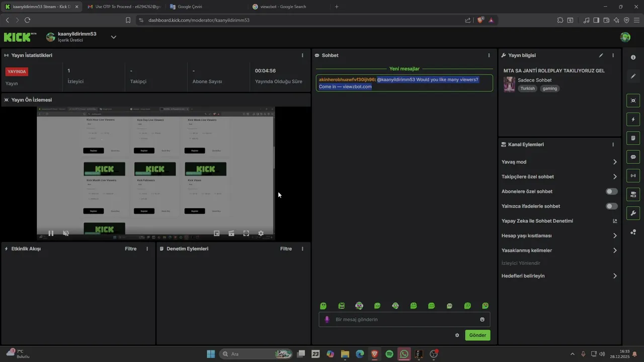Edit stream info via pencil in Yayın bilgisi
Viewport: 644px width, 362px height.
click(601, 55)
